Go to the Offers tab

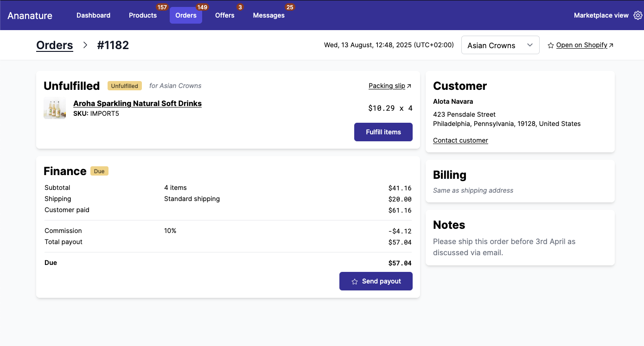click(x=225, y=15)
